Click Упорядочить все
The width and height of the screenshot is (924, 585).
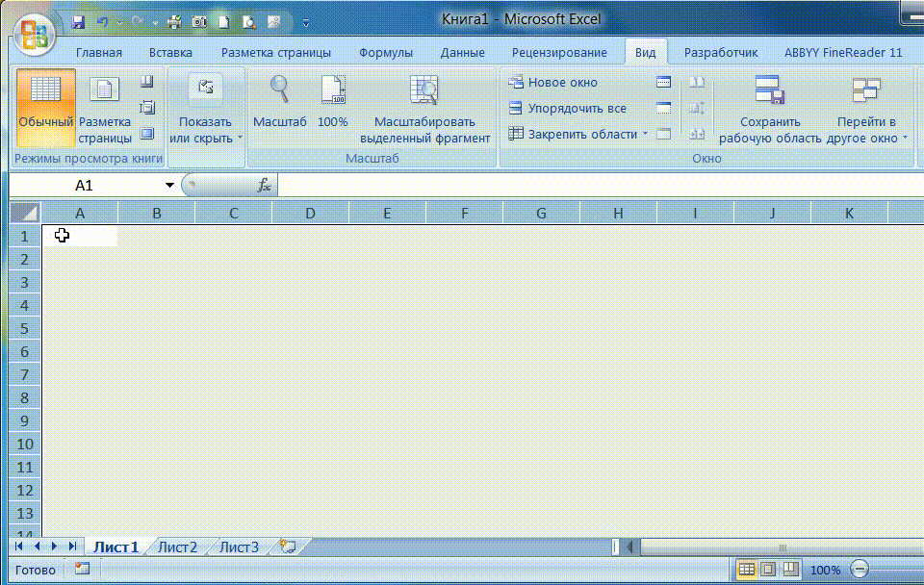[567, 109]
